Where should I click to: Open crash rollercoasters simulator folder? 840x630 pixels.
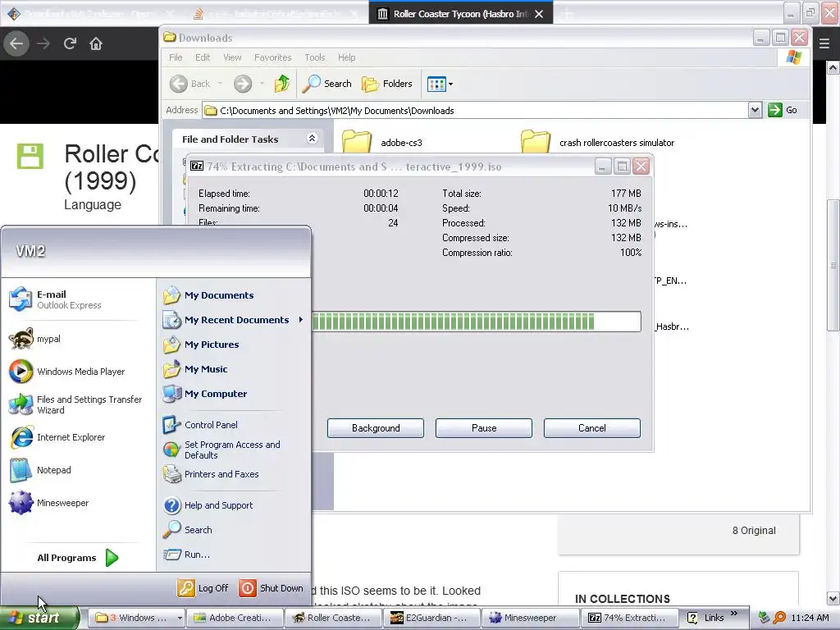597,143
